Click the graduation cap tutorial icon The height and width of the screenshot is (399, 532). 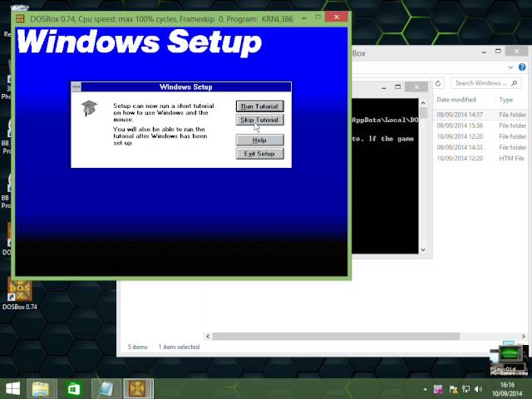coord(89,108)
